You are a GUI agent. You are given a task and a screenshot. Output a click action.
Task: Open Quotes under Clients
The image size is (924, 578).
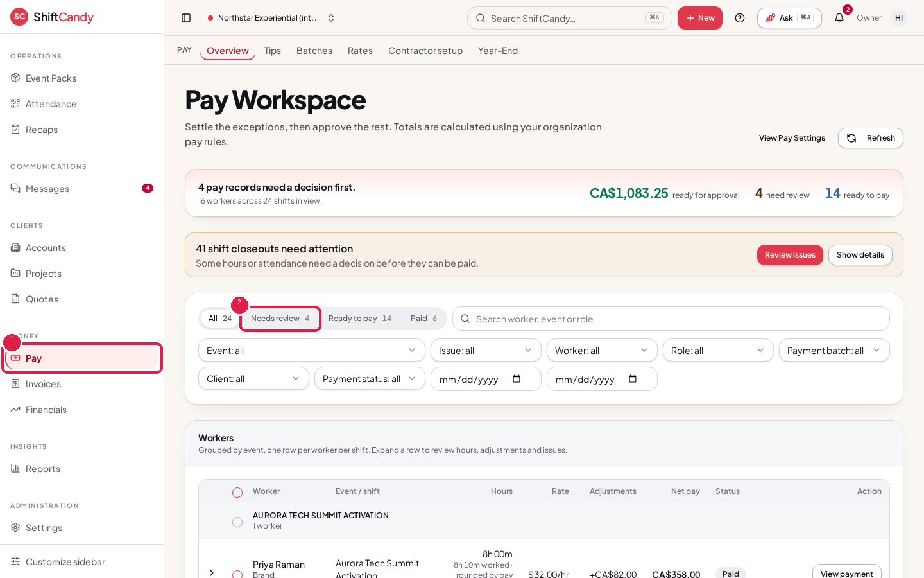81,299
